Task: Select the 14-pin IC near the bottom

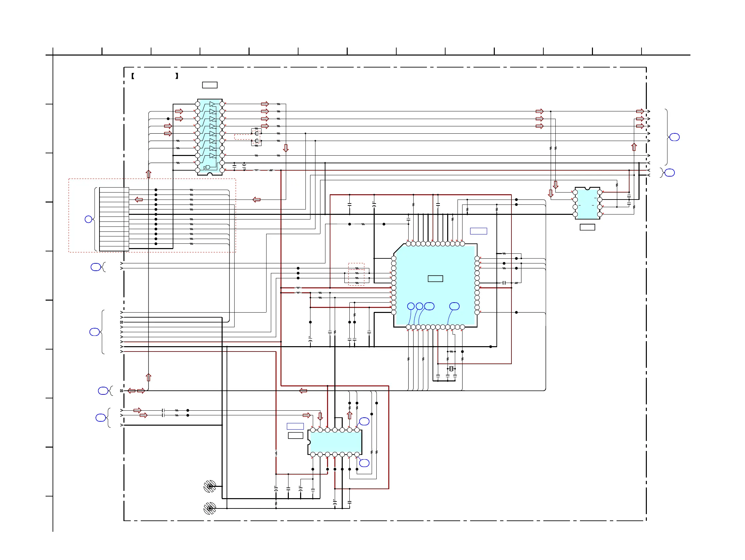Action: click(x=334, y=442)
